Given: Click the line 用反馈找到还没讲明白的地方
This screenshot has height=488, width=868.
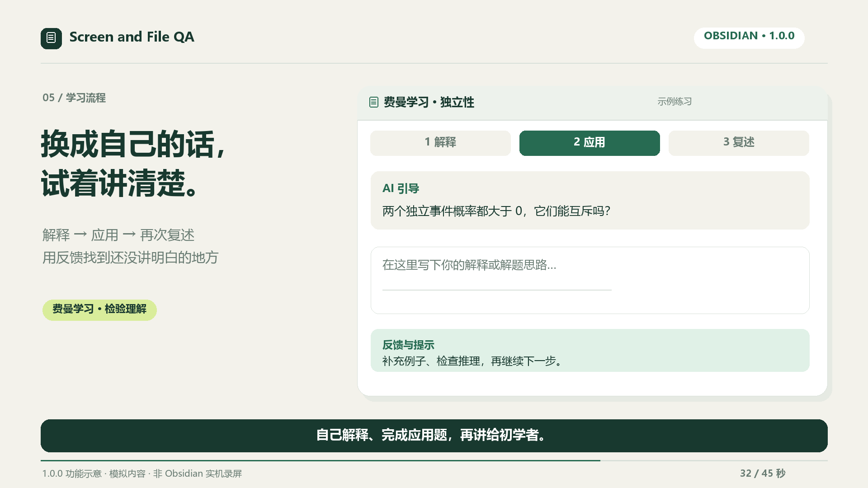Looking at the screenshot, I should [x=130, y=258].
